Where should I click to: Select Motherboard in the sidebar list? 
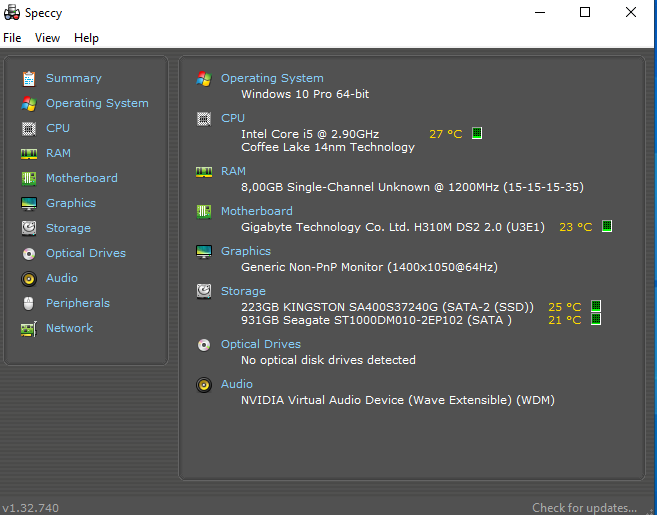pyautogui.click(x=81, y=178)
